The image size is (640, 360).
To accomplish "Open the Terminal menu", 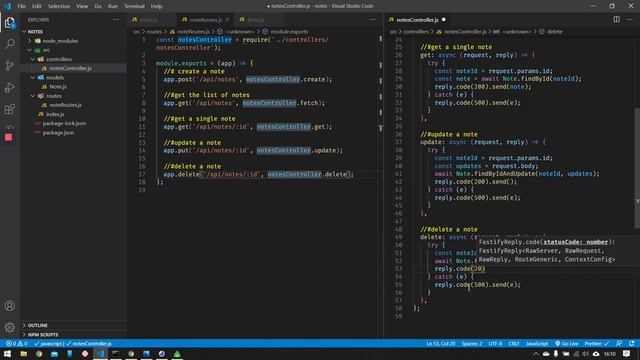I will [134, 6].
